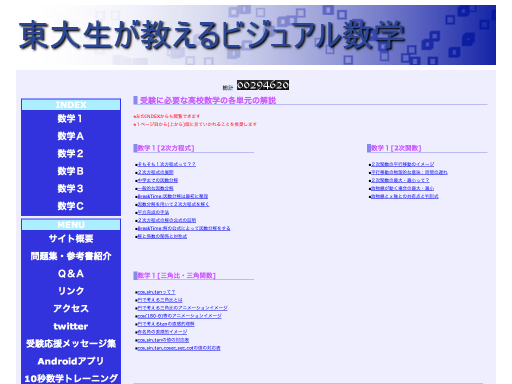Screen dimensions: 512x384
Task: Open link 円で考える三角比のアニメーションイメージ
Action: (183, 308)
